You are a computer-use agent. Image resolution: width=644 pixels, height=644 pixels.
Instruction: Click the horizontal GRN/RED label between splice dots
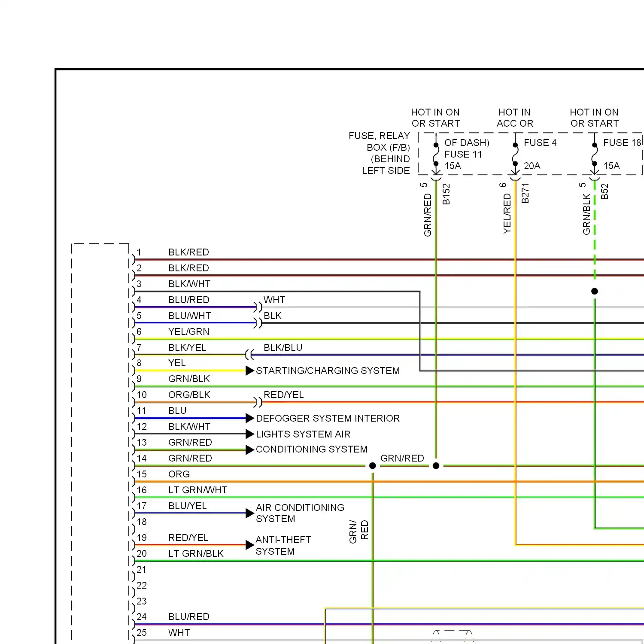[402, 458]
